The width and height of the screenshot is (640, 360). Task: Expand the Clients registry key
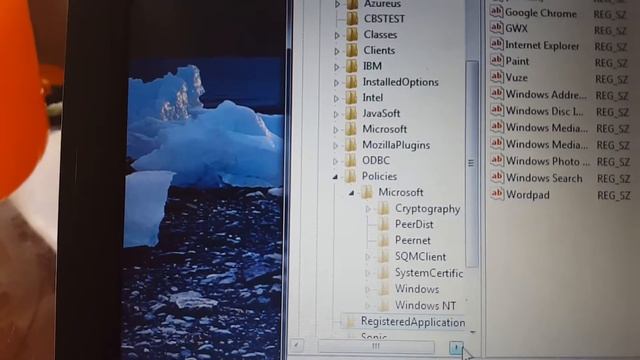(337, 51)
